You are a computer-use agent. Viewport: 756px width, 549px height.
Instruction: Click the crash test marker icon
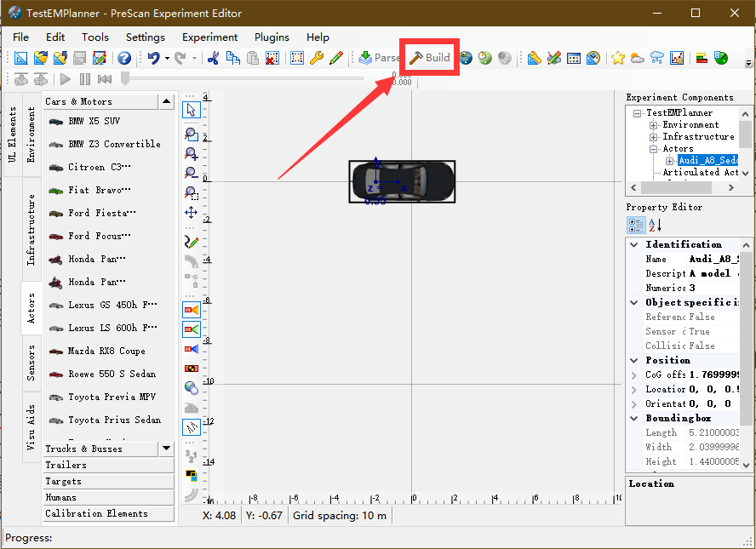pyautogui.click(x=192, y=369)
